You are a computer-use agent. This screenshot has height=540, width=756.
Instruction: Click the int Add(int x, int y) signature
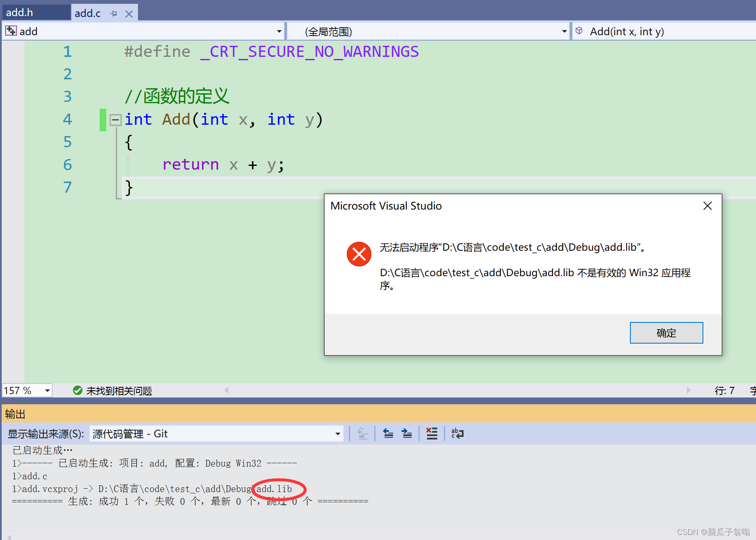coord(224,120)
